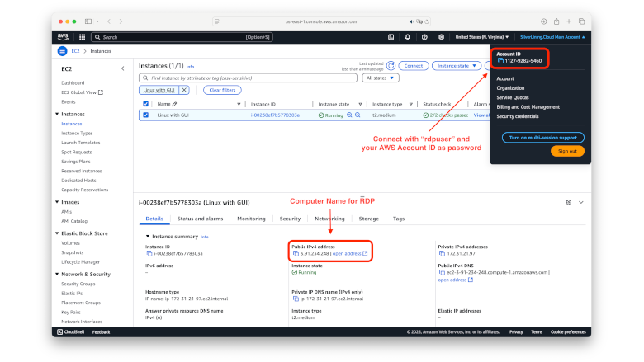
Task: Click the browser share icon
Action: point(556,21)
